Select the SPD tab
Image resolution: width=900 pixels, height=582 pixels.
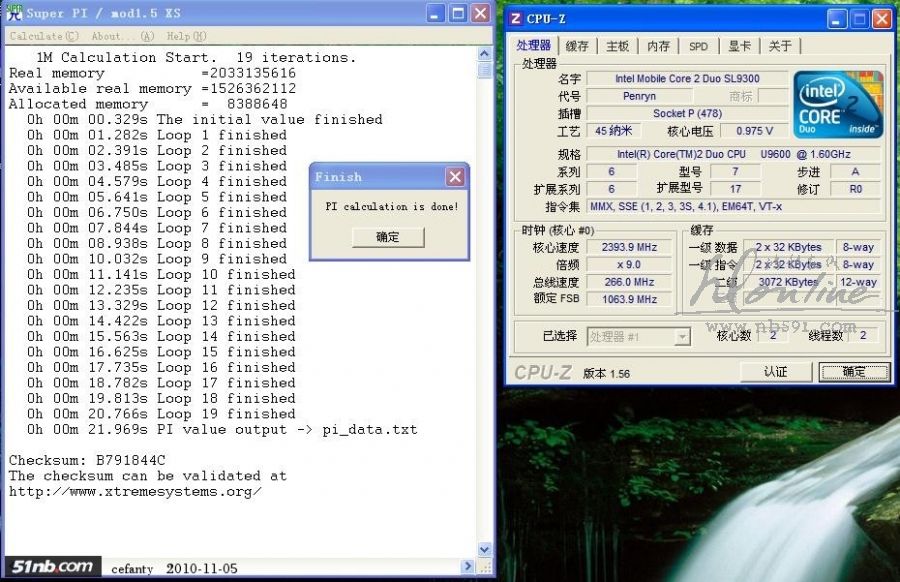(698, 46)
